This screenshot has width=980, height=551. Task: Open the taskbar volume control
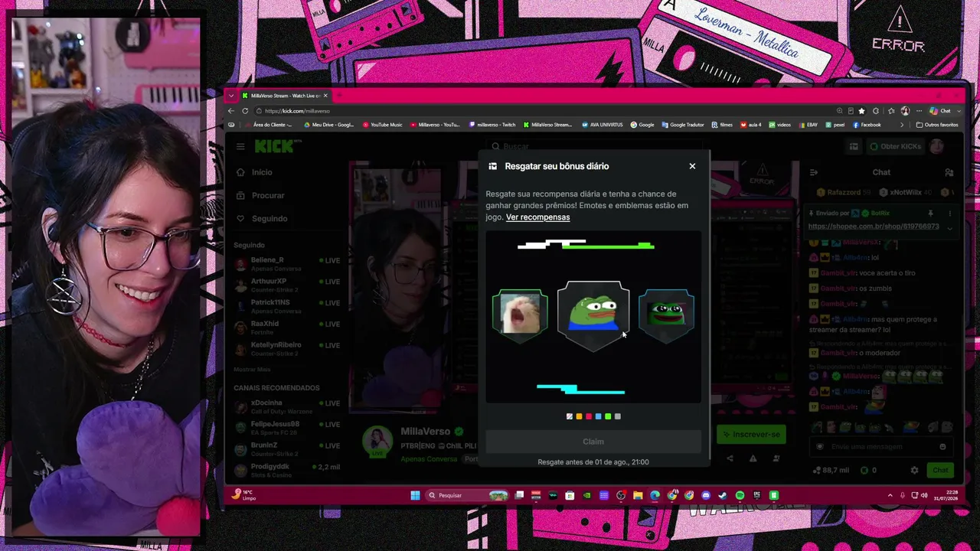click(x=923, y=495)
